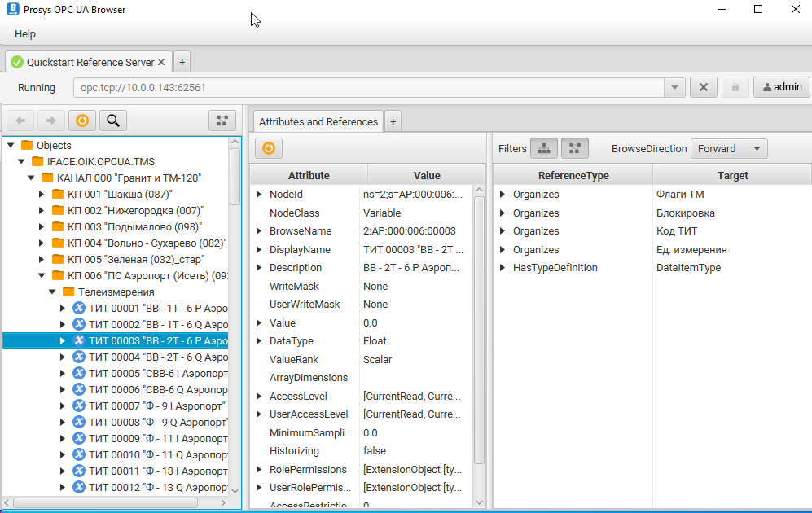Open server address history dropdown
The height and width of the screenshot is (513, 812).
tap(674, 87)
